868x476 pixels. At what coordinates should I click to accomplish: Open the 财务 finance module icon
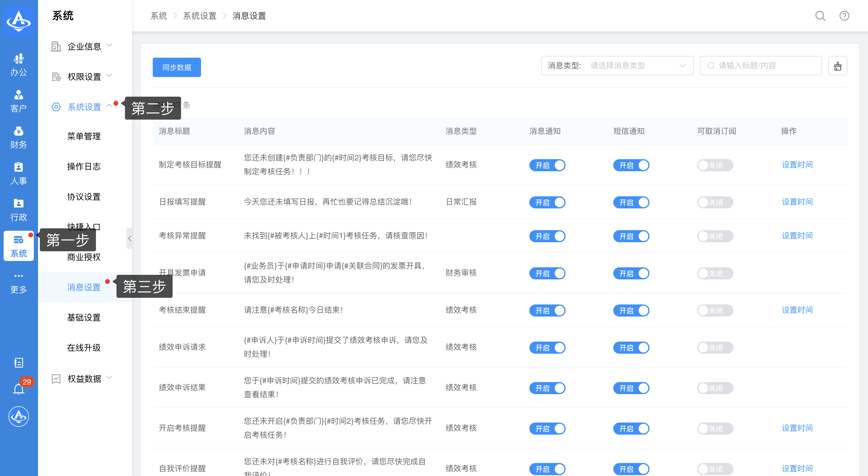(18, 137)
